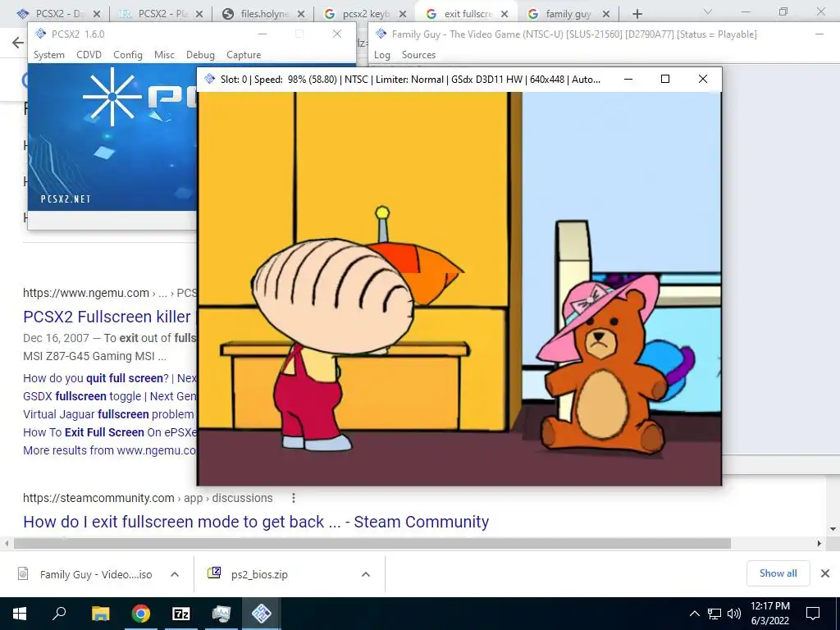Close the family guy Chrome tab

[x=606, y=15]
